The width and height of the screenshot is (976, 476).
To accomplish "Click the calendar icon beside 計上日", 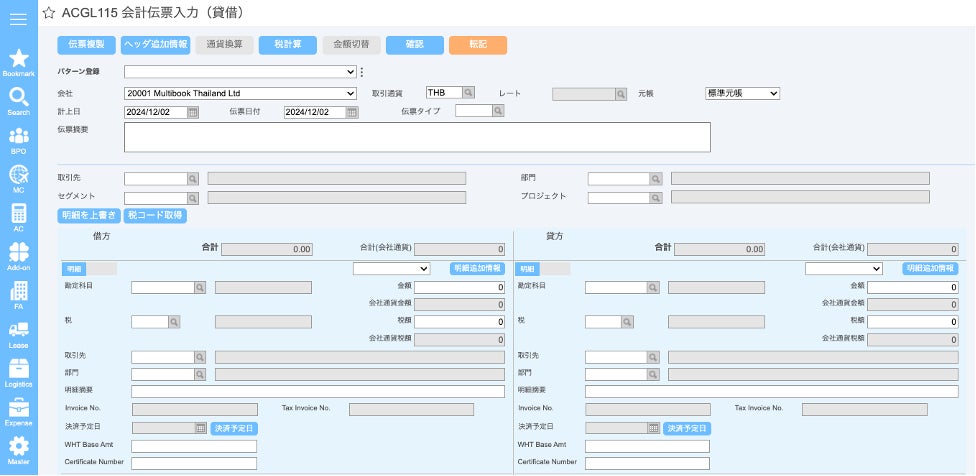I will [193, 112].
